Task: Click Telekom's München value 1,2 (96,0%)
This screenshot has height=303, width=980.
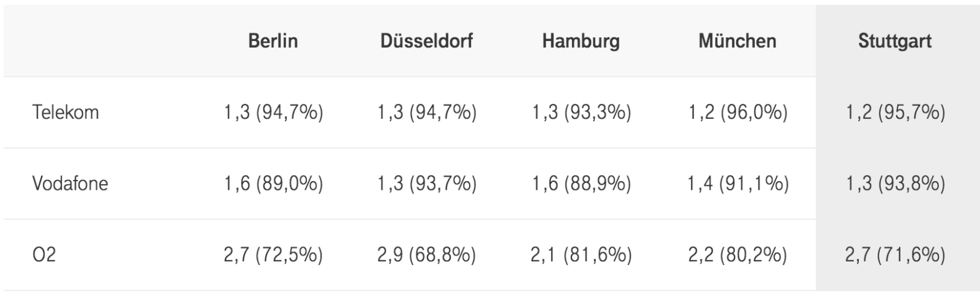Action: (x=737, y=113)
